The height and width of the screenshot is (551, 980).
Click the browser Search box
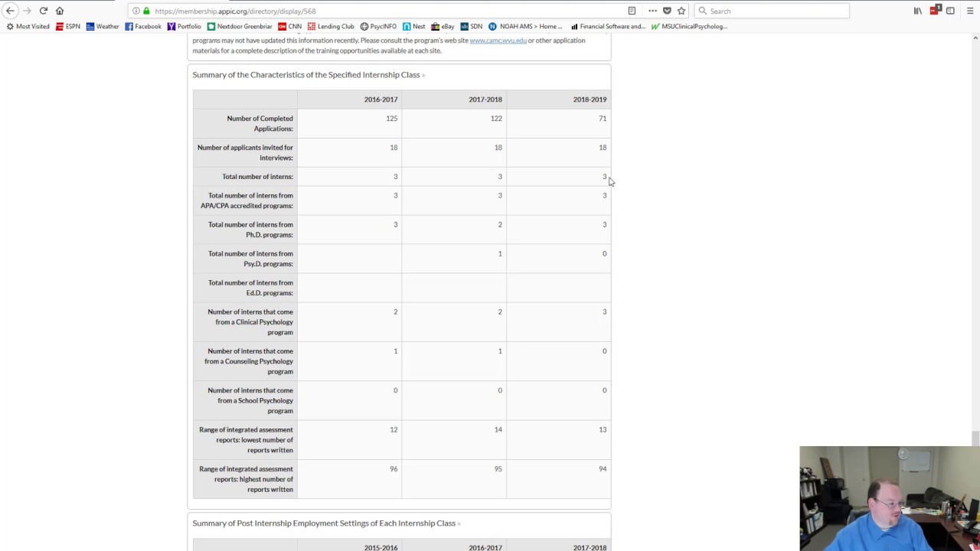click(772, 11)
